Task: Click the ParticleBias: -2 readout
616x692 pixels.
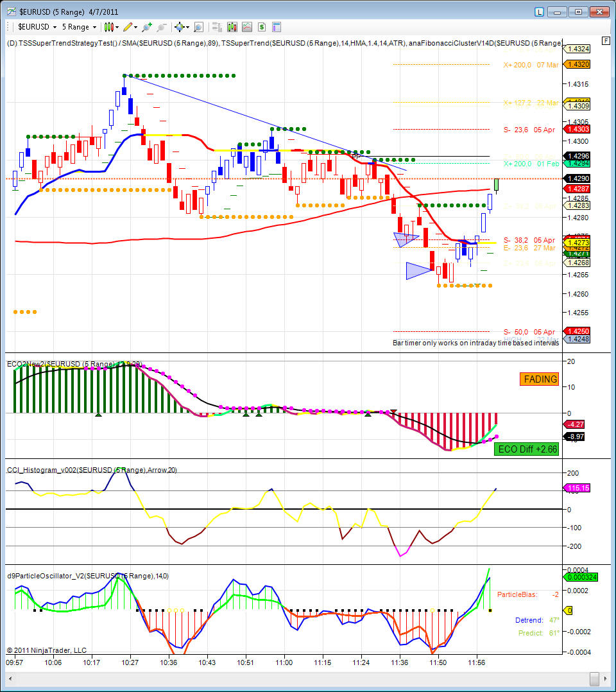Action: coord(527,594)
